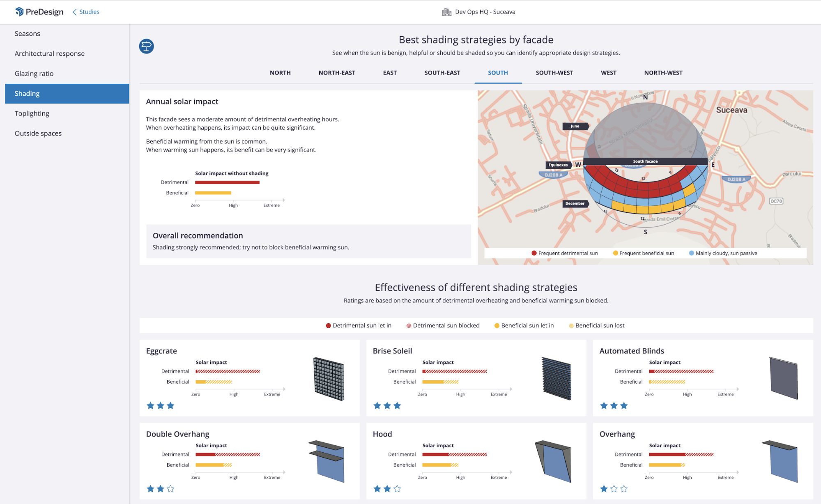Open Architectural response in the sidebar

pyautogui.click(x=49, y=53)
